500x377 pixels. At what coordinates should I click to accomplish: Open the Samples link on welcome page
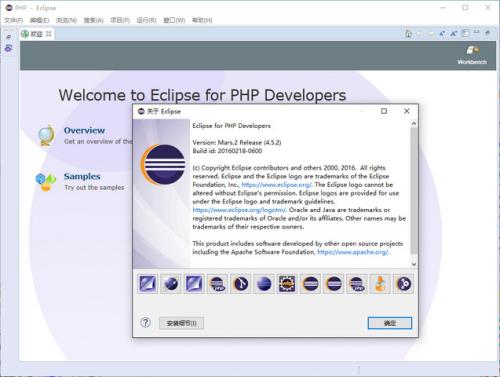click(82, 176)
